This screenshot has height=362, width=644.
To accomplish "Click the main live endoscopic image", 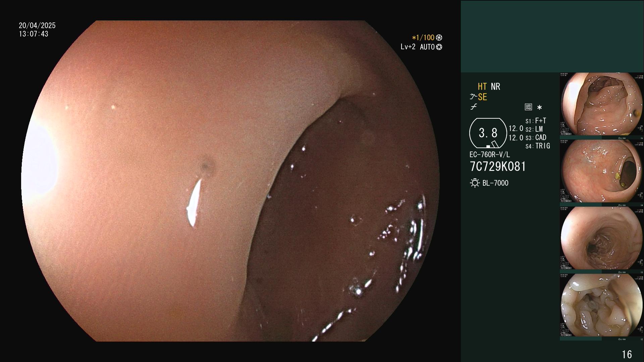I will (230, 181).
